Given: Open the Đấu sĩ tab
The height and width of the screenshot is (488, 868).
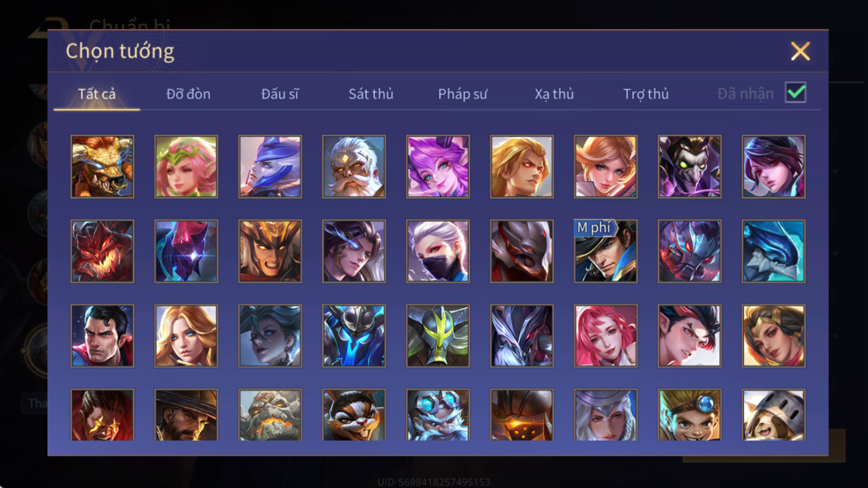Looking at the screenshot, I should click(280, 94).
